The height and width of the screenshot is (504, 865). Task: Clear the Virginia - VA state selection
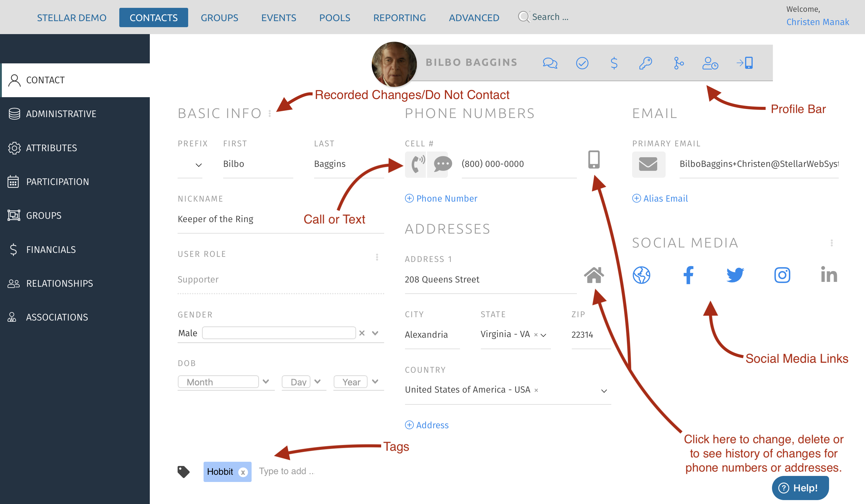click(x=536, y=335)
